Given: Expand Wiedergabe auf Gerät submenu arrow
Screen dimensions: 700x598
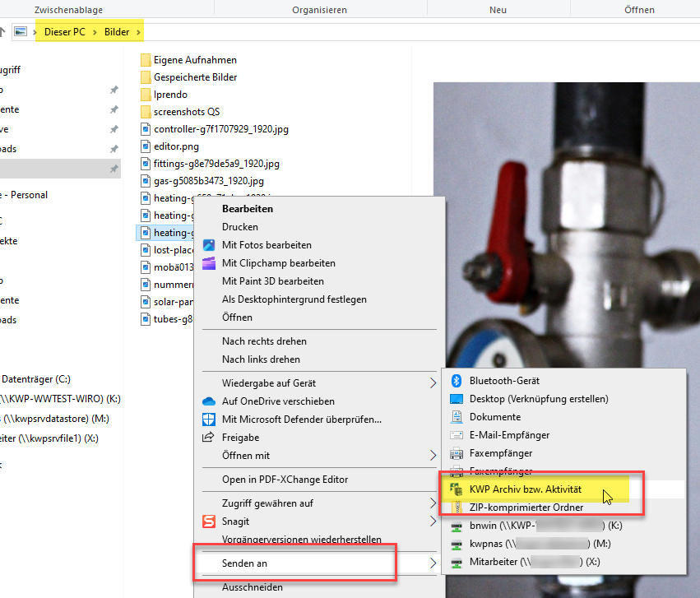Looking at the screenshot, I should coord(433,382).
